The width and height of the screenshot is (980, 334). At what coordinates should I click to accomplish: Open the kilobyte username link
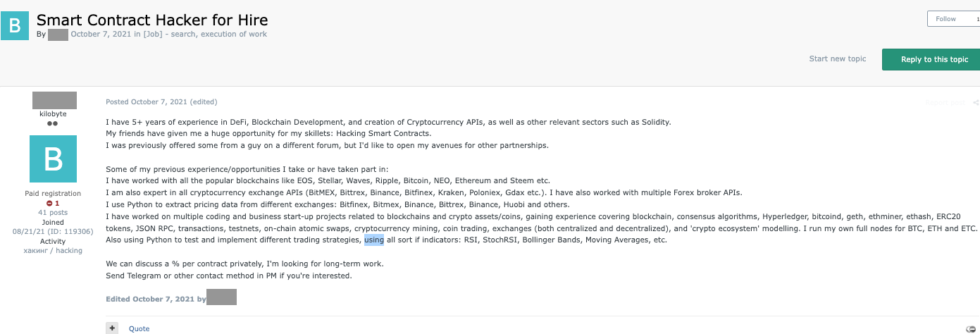tap(54, 113)
